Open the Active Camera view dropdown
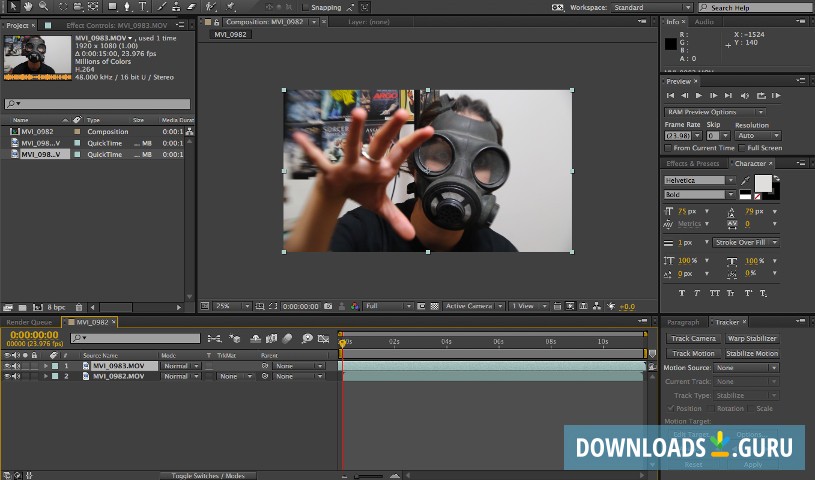Image resolution: width=815 pixels, height=480 pixels. (474, 306)
